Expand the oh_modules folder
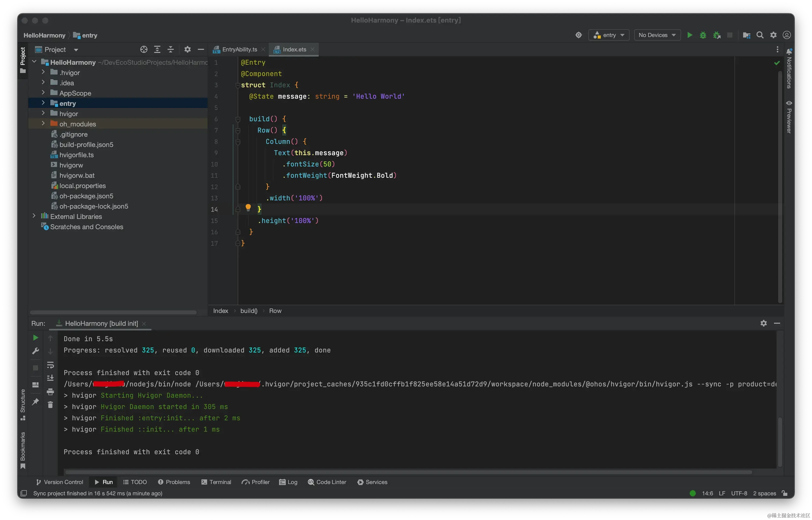 [43, 123]
